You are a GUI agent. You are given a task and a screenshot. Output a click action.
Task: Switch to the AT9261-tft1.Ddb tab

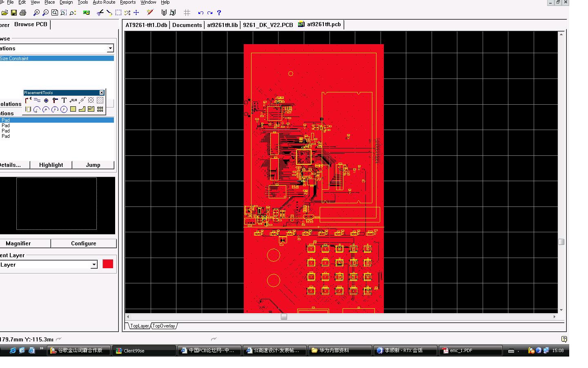(146, 25)
